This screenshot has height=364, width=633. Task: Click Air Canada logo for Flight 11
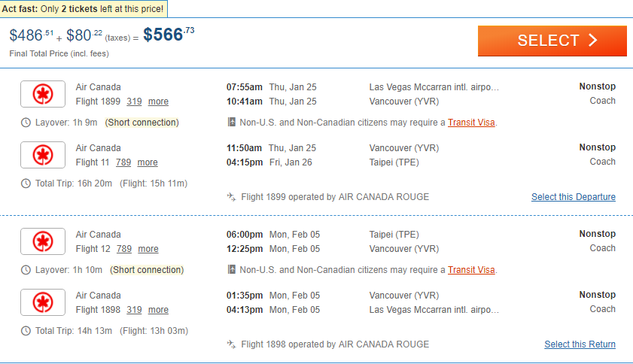[43, 155]
